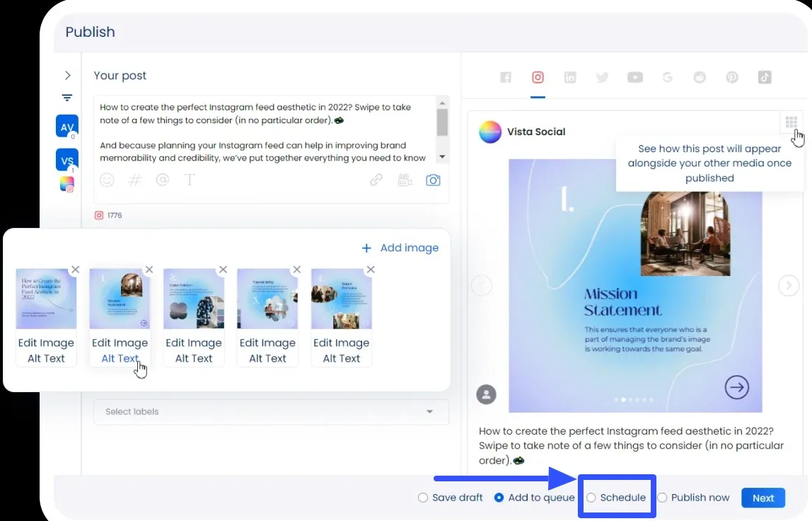Screen dimensions: 812x521
Task: Click the Add image link
Action: tap(400, 248)
